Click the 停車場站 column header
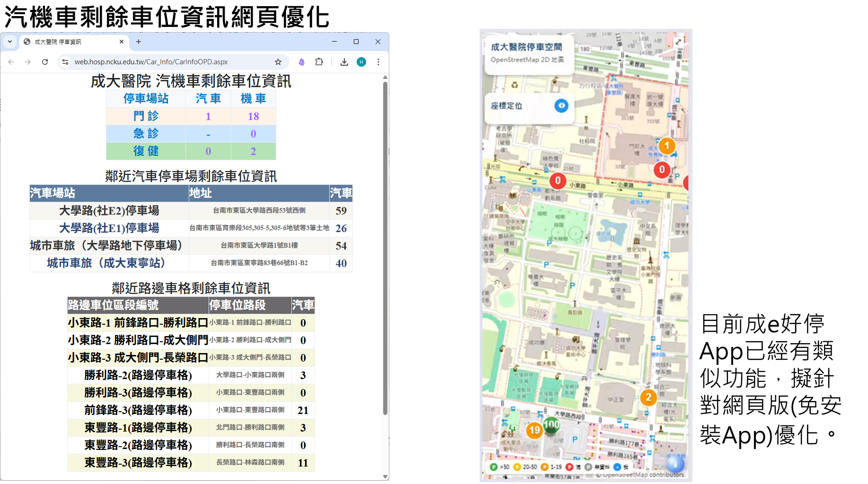Image resolution: width=868 pixels, height=484 pixels. (x=146, y=98)
